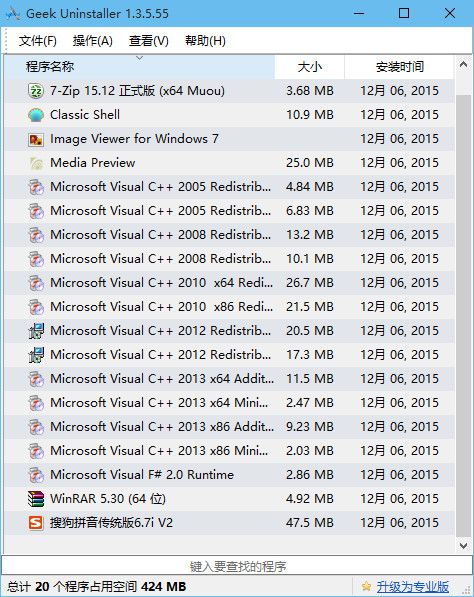
Task: Click the Image Viewer for Windows 7 icon
Action: click(36, 139)
